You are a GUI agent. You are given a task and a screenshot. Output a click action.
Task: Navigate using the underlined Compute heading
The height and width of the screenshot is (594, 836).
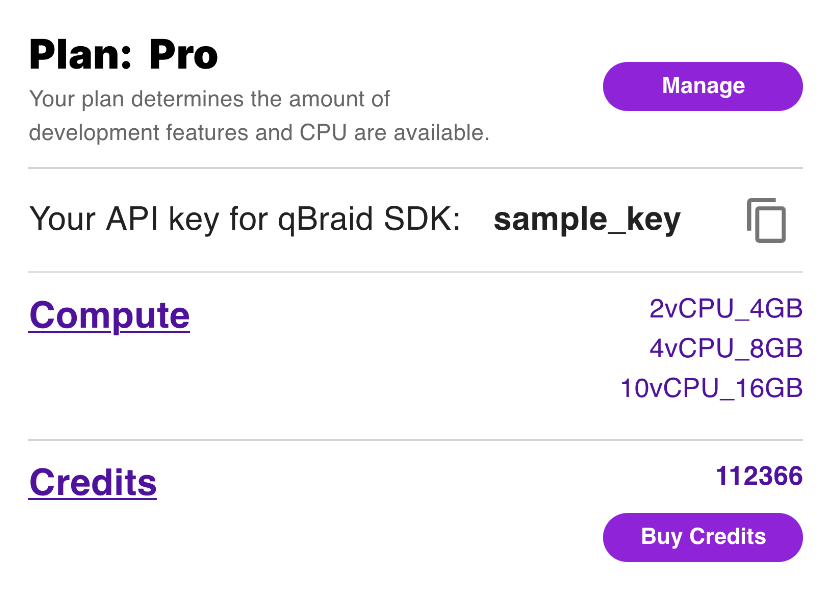coord(109,315)
